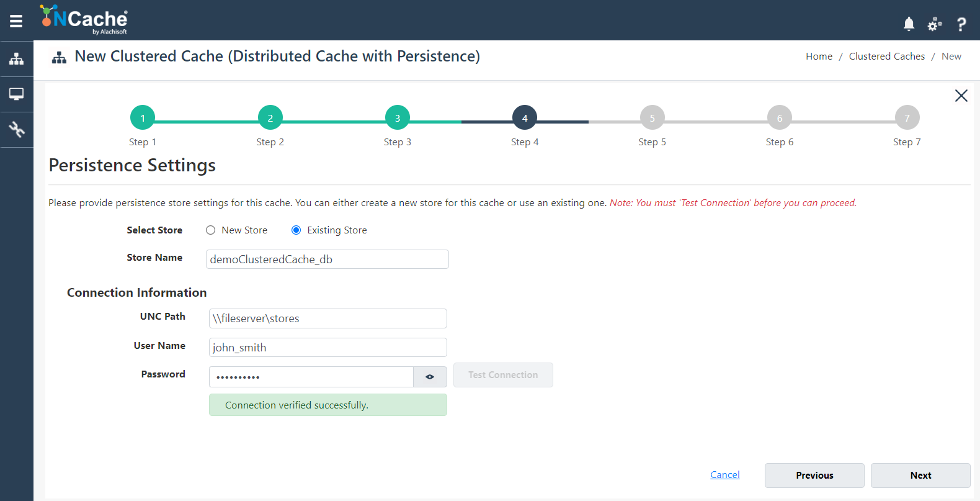Click 'Persistence Settings' heading
The image size is (980, 501).
click(x=132, y=165)
